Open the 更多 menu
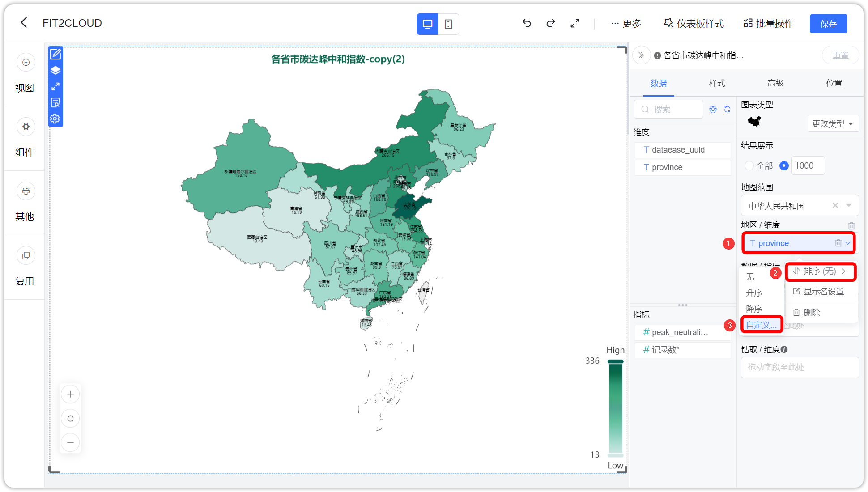The image size is (868, 492). pyautogui.click(x=626, y=23)
